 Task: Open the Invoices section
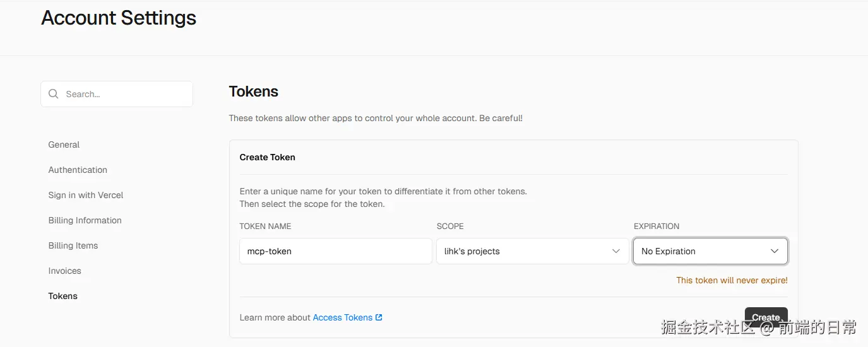[64, 271]
